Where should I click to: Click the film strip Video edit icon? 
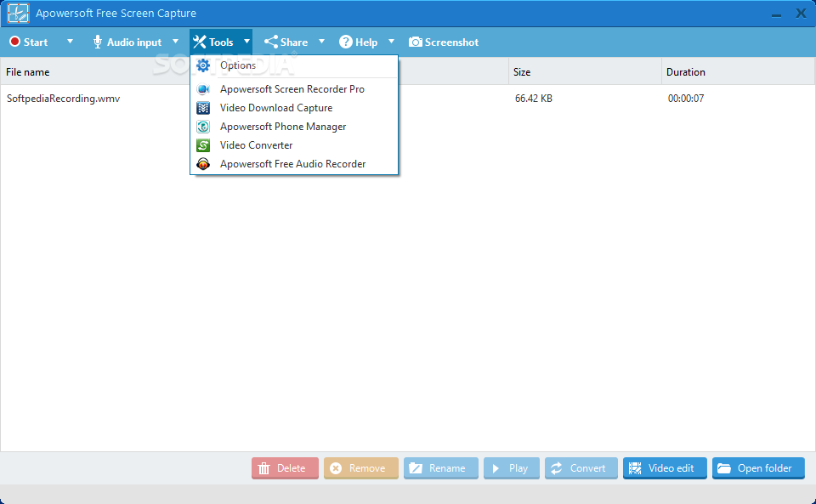635,468
